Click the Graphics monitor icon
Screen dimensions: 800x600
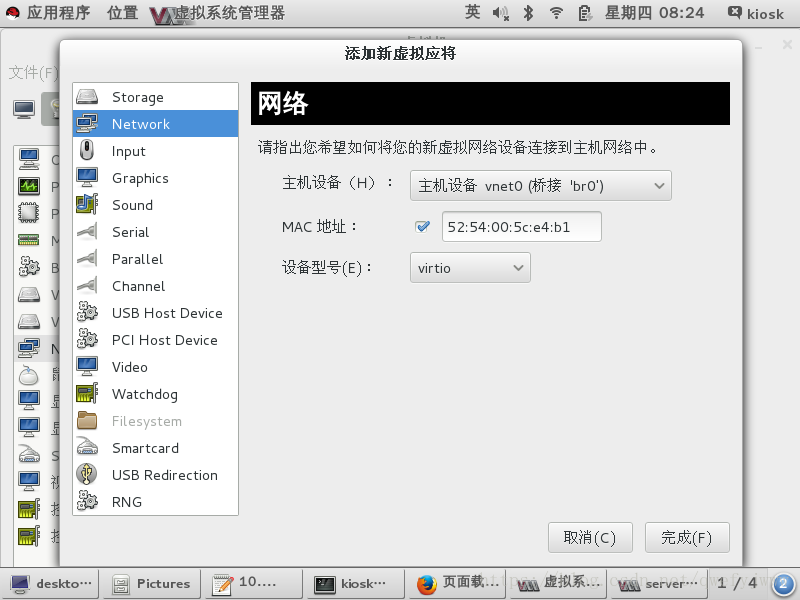point(87,178)
